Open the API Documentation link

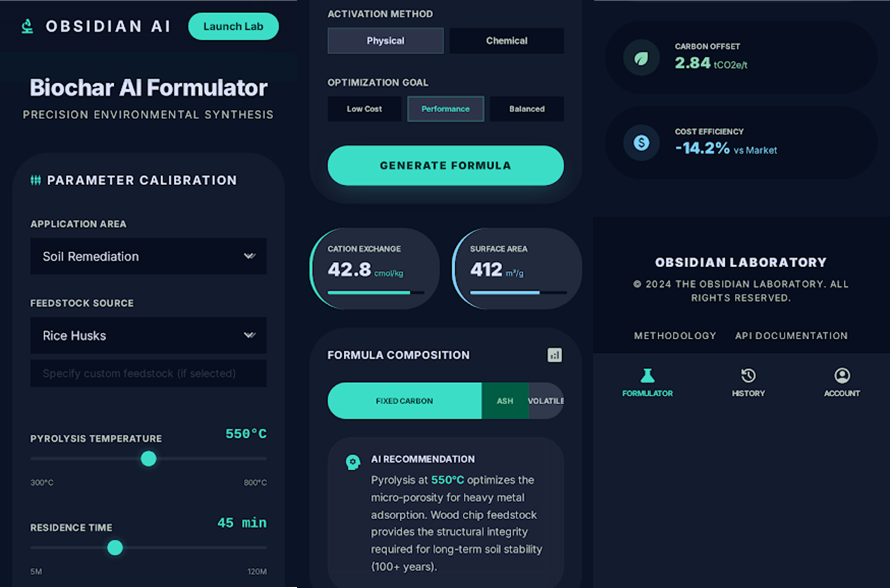point(791,336)
